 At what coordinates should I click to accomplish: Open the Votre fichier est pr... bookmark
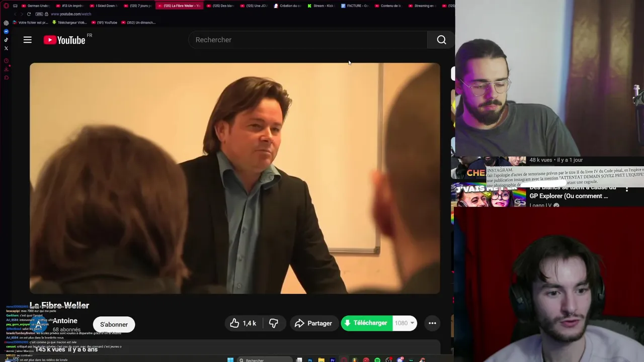tap(30, 23)
